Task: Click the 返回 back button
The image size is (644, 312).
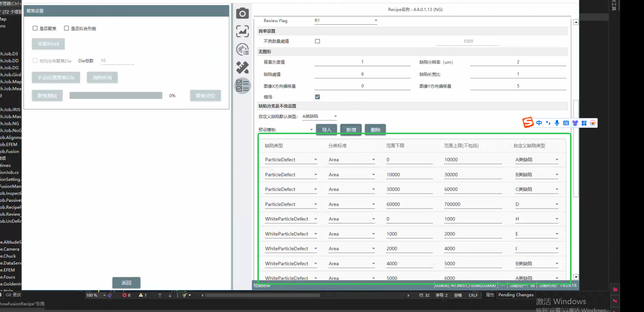Action: coord(126,283)
